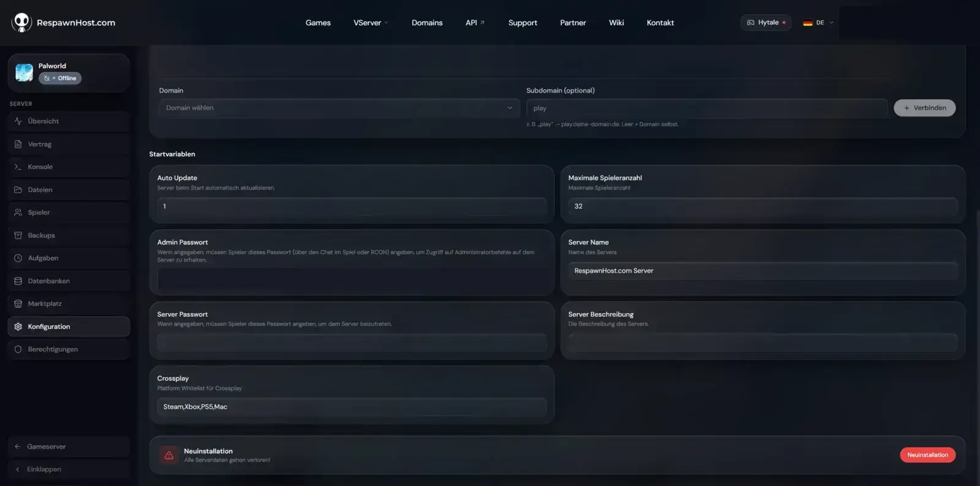This screenshot has width=980, height=486.
Task: Click the Konsole terminal icon
Action: pos(18,167)
